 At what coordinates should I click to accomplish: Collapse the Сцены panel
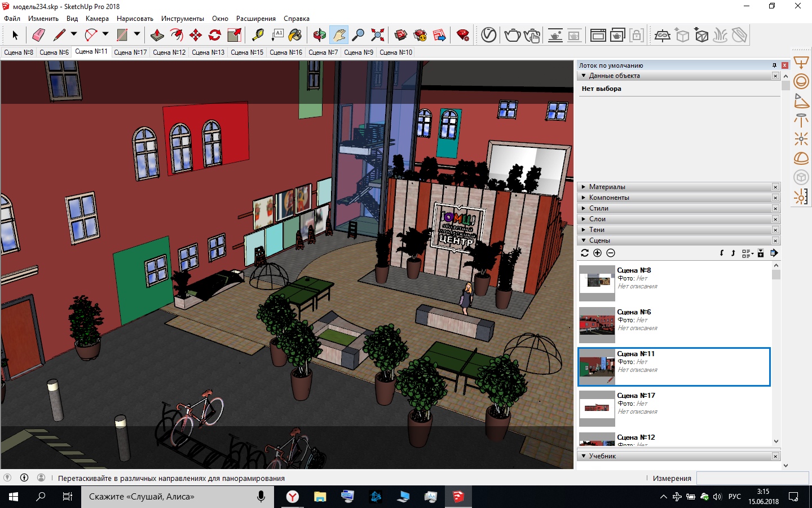click(584, 240)
